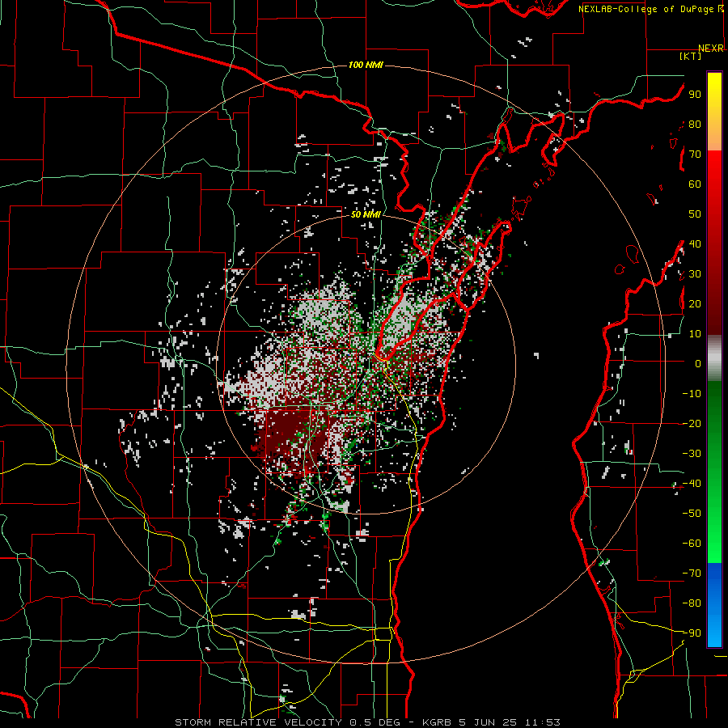Click the 50 value on the velocity scale
This screenshot has height=728, width=728.
pos(695,214)
